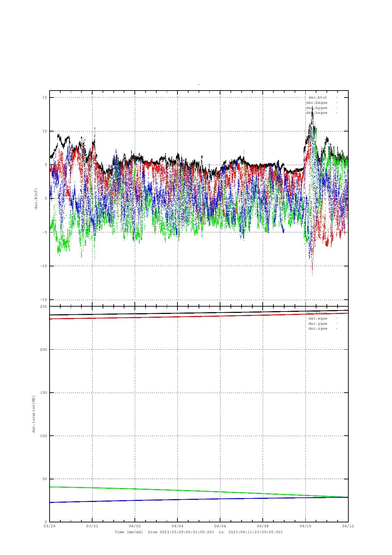Click the blue zgse curve in location panel
Screen dimensions: 392x555
point(199,500)
